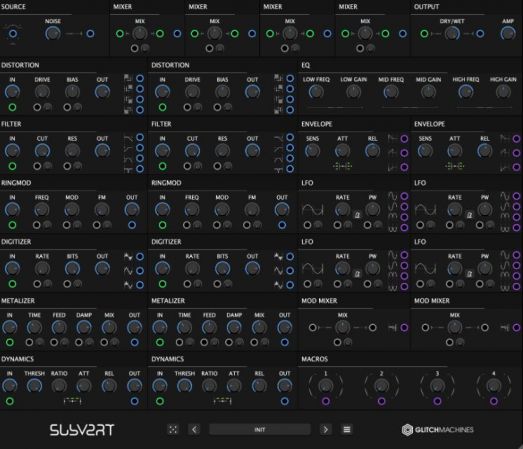Open the INIT preset name field

coord(260,429)
